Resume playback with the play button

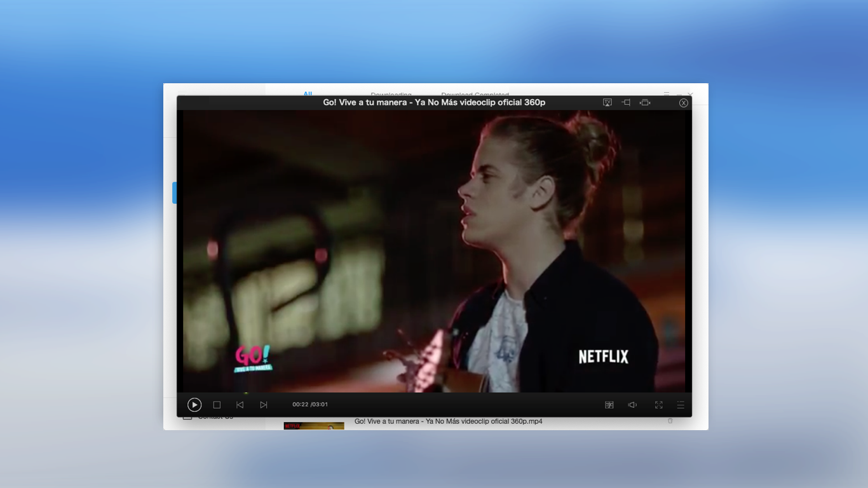tap(194, 405)
